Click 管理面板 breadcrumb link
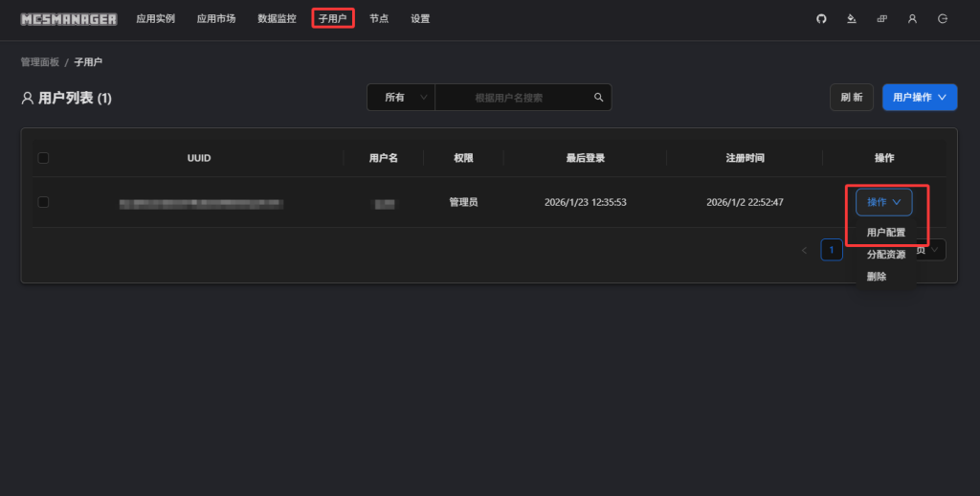Viewport: 980px width, 496px height. (x=40, y=62)
